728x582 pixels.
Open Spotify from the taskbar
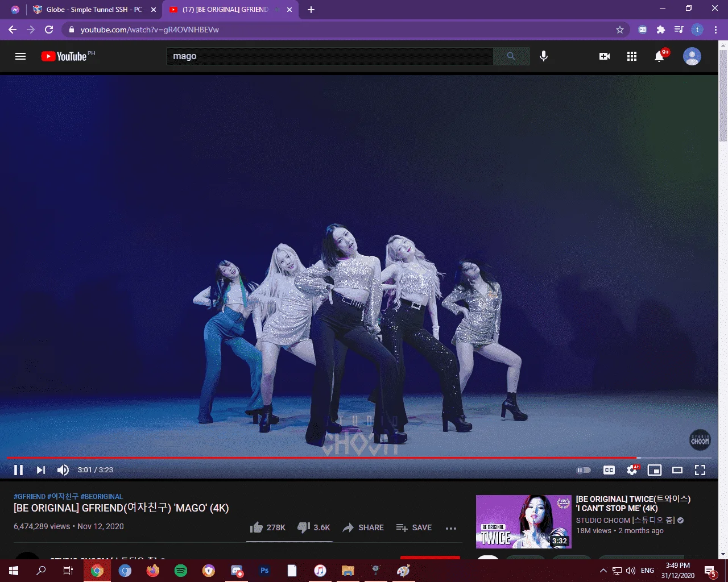(x=181, y=571)
